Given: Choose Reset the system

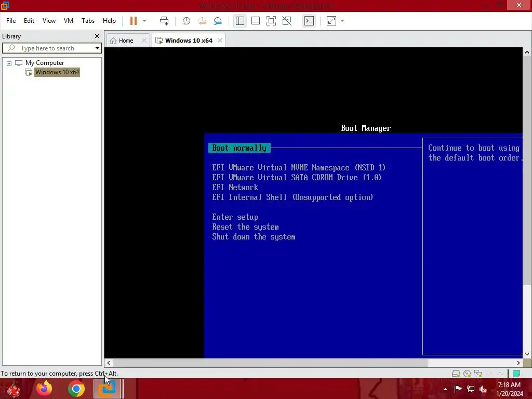Looking at the screenshot, I should pos(245,227).
